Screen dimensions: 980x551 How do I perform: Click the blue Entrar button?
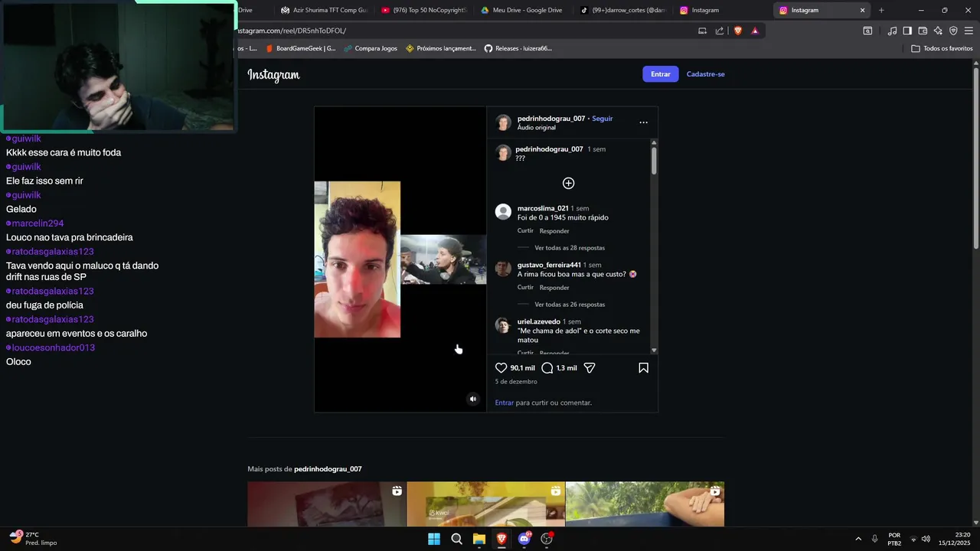click(660, 74)
